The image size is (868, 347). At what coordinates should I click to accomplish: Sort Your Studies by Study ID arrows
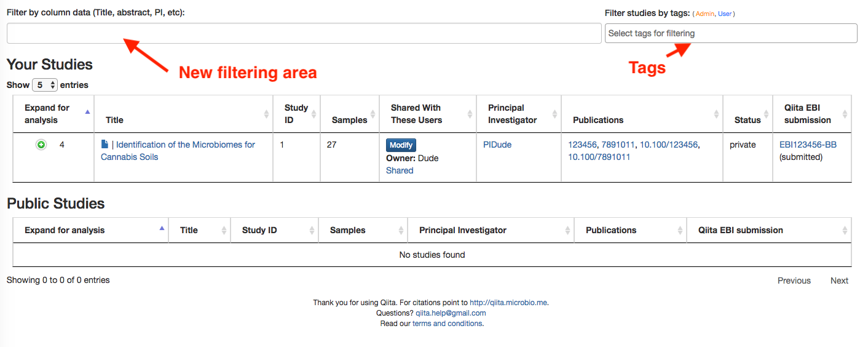(x=314, y=114)
